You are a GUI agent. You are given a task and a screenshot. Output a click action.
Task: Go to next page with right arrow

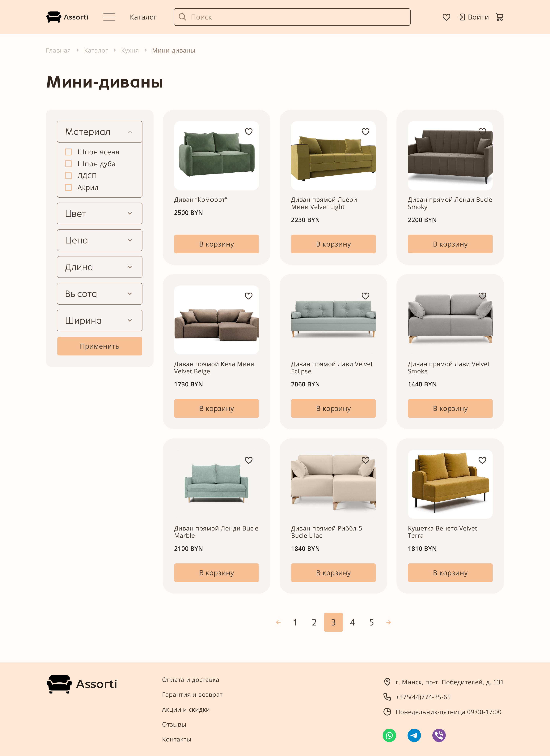tap(388, 622)
